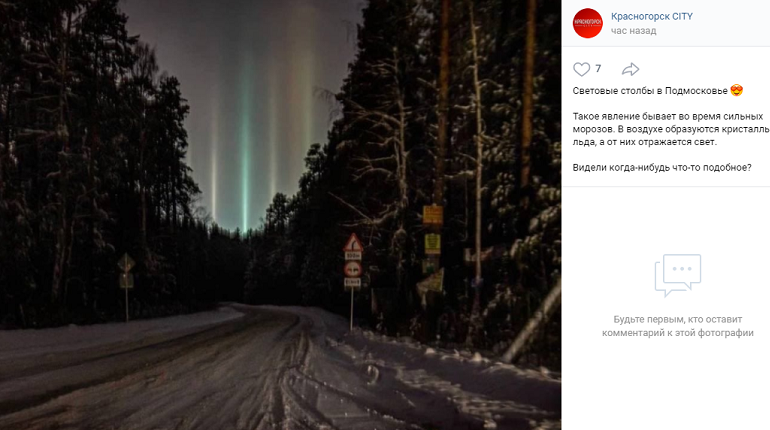Click the yellow notice board on the tree
The height and width of the screenshot is (430, 770).
tap(433, 215)
